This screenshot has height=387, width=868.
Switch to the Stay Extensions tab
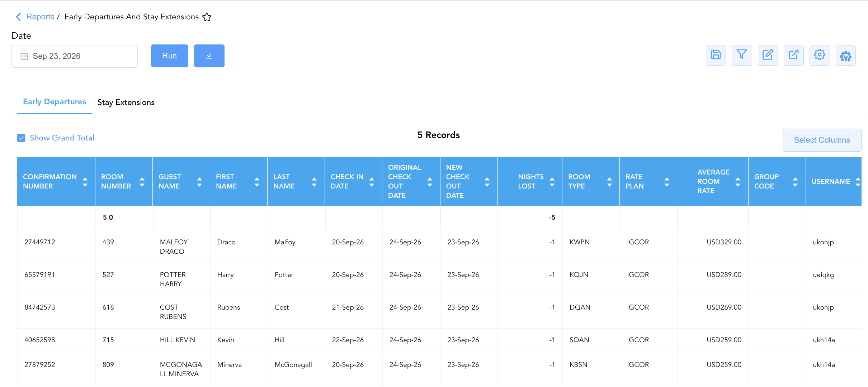[x=126, y=102]
